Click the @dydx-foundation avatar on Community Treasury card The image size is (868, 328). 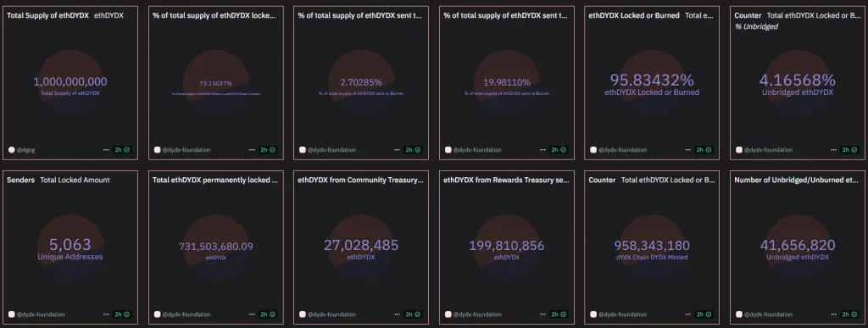[303, 314]
